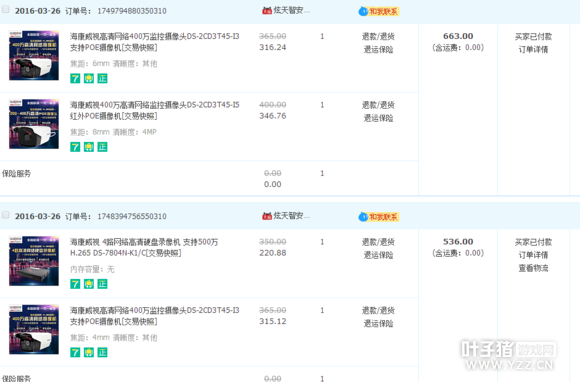Open the product title of the DS-2CD3T45-I3 4mm item

click(155, 316)
